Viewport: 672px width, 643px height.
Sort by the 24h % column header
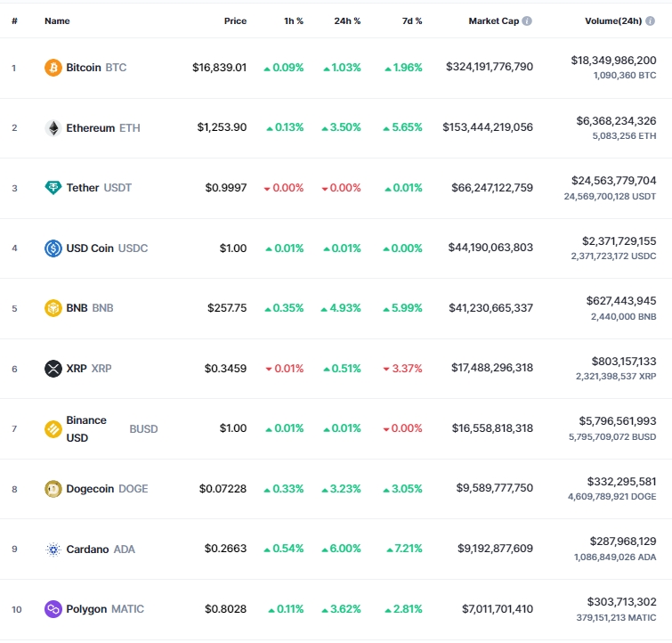tap(347, 21)
